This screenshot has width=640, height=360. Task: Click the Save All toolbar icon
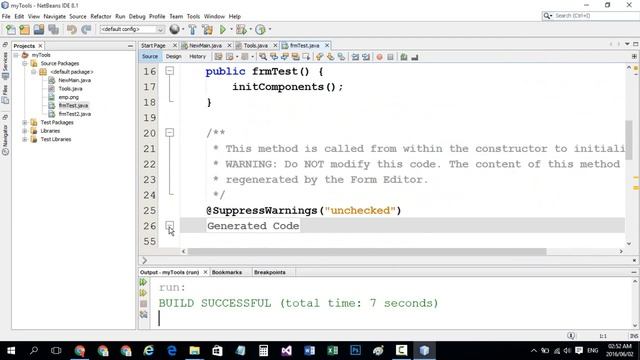tap(53, 29)
